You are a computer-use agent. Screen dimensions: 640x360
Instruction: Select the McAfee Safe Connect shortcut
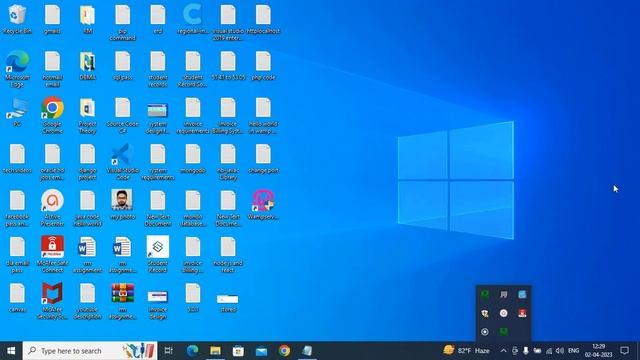[x=52, y=255]
